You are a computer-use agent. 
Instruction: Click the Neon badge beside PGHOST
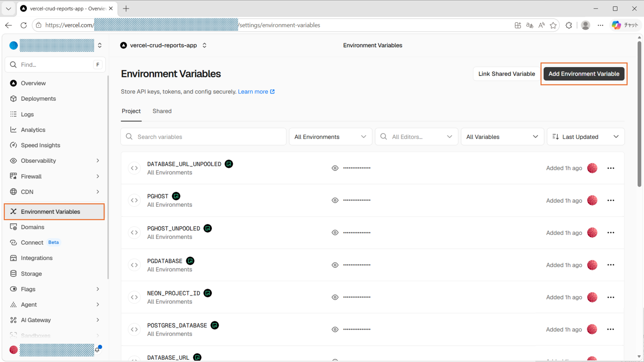tap(176, 196)
